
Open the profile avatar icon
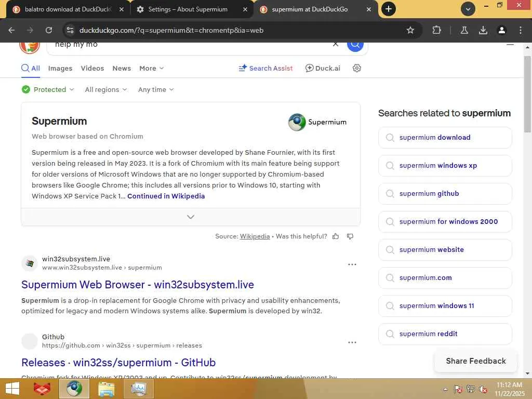(501, 30)
